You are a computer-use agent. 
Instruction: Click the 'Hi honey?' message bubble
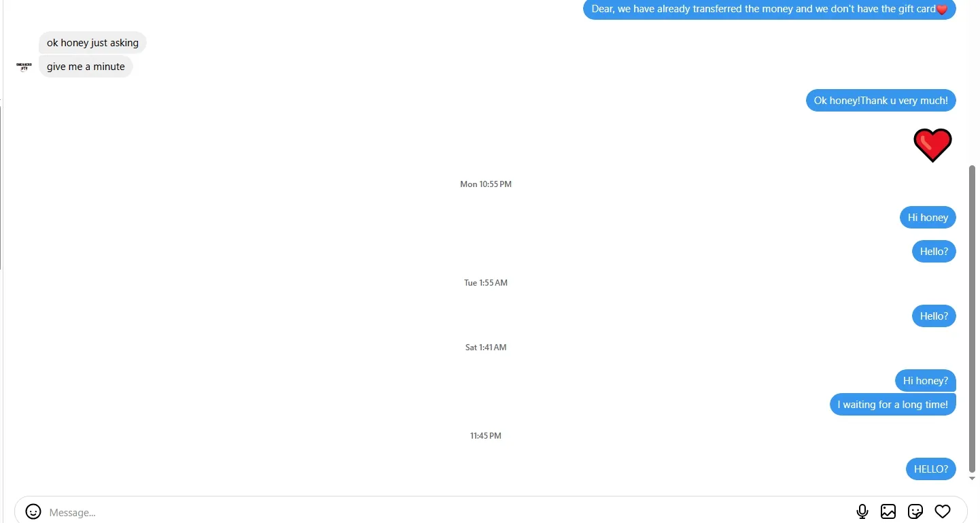(x=926, y=381)
